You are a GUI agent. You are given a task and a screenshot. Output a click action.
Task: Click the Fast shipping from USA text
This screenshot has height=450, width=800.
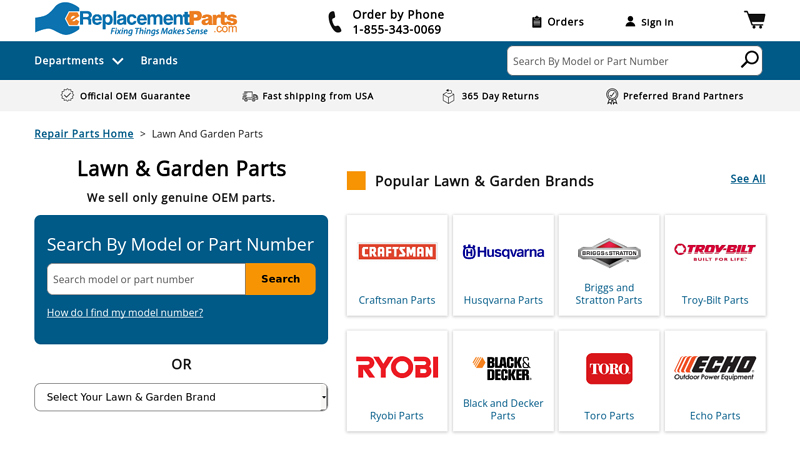pos(318,96)
